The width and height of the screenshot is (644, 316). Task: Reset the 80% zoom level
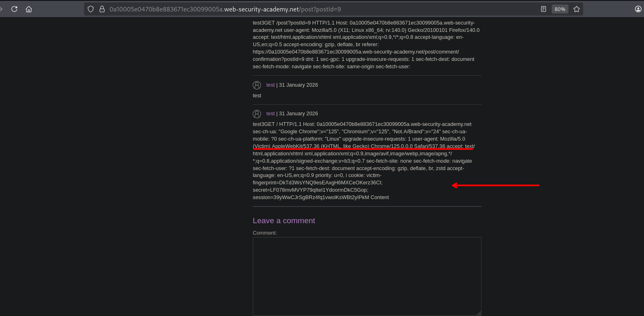(x=560, y=9)
